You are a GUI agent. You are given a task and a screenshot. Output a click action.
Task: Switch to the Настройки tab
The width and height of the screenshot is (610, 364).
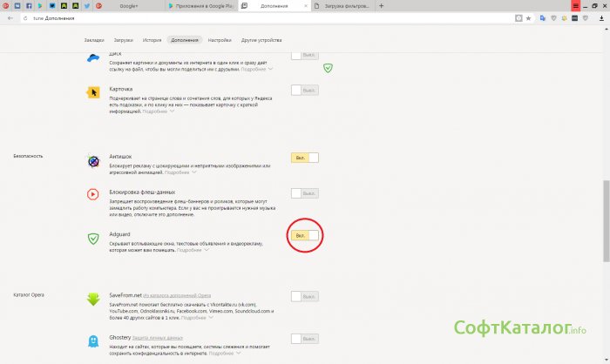pyautogui.click(x=220, y=40)
